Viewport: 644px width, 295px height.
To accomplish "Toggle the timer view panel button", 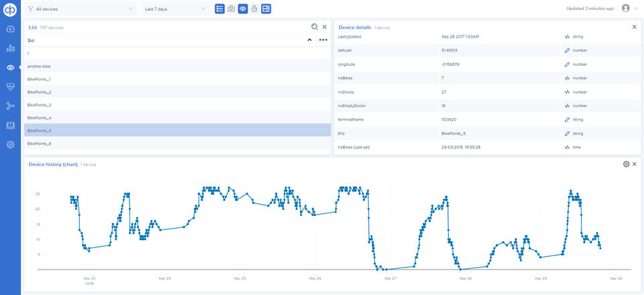I will coord(254,9).
